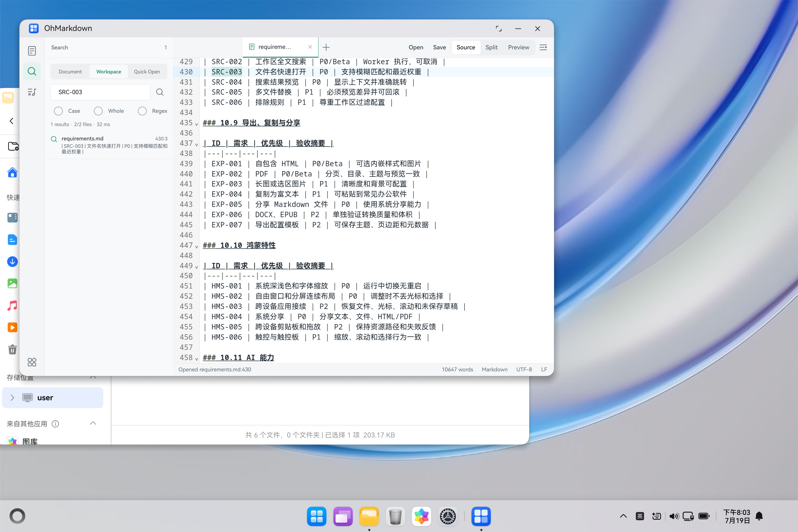Click the requirements file tab

click(280, 47)
